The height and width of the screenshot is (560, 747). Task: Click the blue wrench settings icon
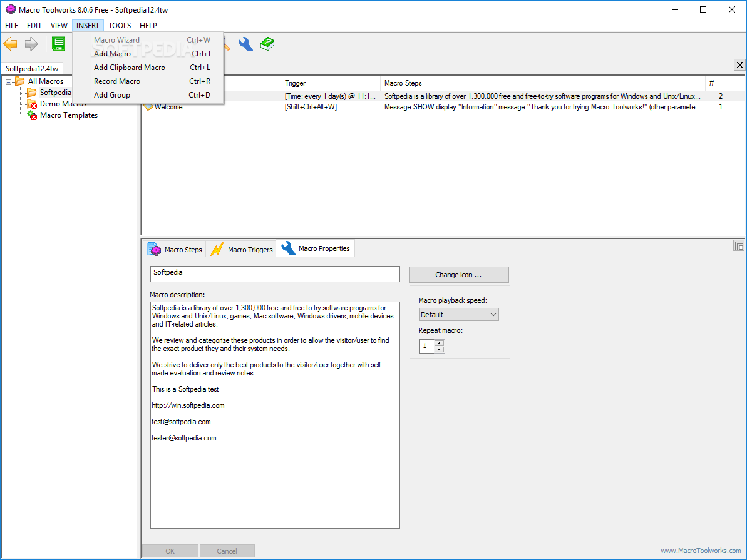point(246,44)
